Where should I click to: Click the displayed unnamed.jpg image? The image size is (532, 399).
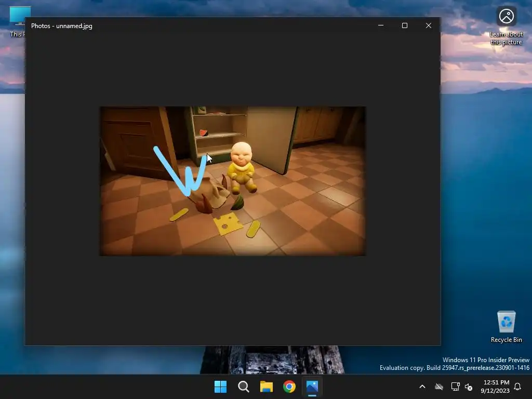pos(232,181)
